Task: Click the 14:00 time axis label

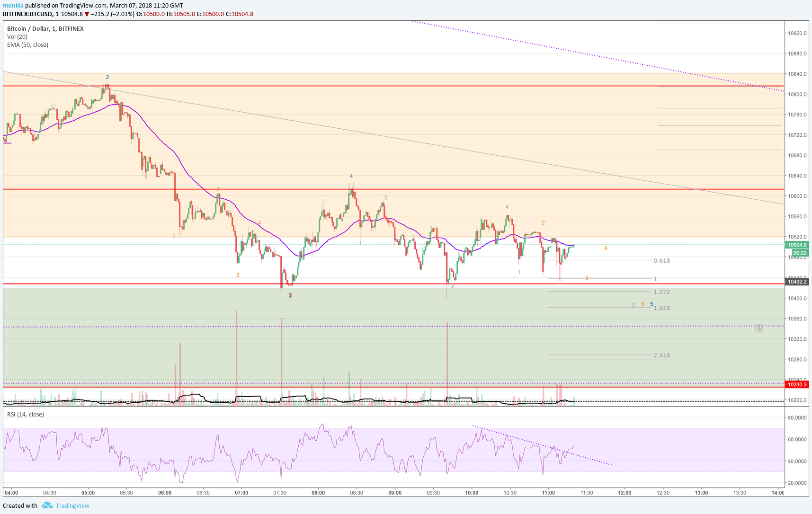Action: point(778,493)
